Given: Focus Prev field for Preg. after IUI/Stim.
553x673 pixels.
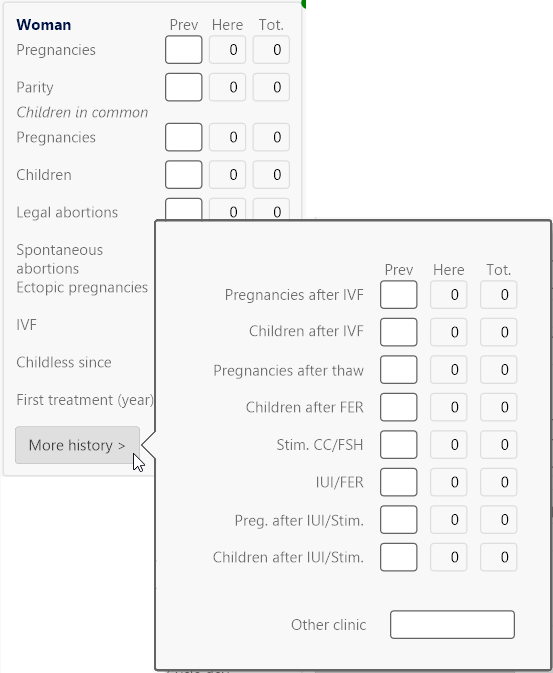Looking at the screenshot, I should 398,519.
